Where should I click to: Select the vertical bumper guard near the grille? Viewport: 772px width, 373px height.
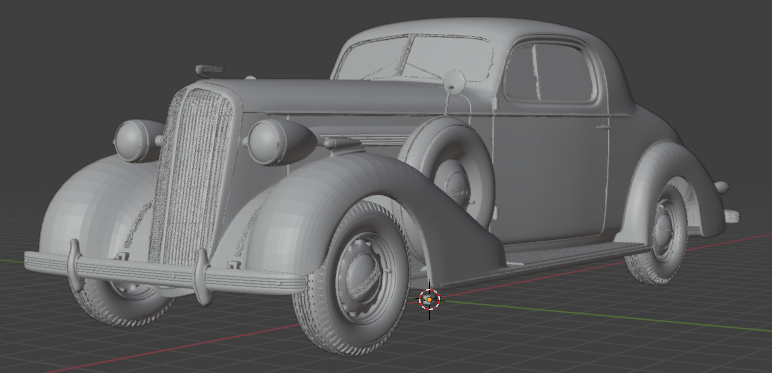(x=202, y=277)
